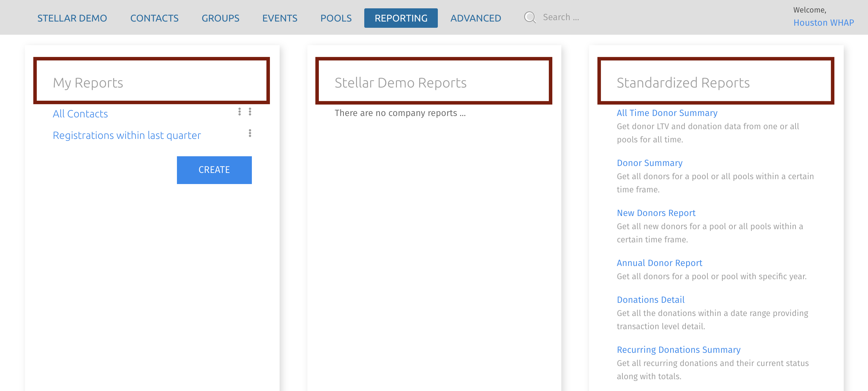Open the Events tab
Viewport: 868px width, 391px height.
coord(280,18)
